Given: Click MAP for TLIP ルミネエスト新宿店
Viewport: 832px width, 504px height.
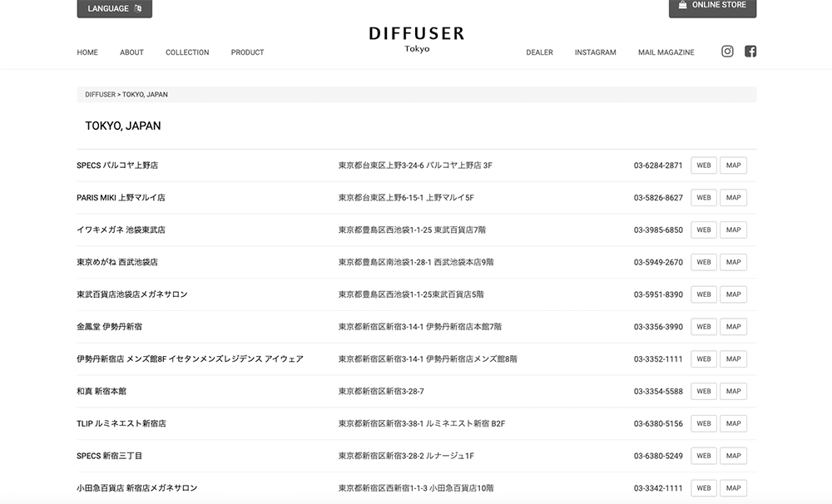Looking at the screenshot, I should (733, 423).
